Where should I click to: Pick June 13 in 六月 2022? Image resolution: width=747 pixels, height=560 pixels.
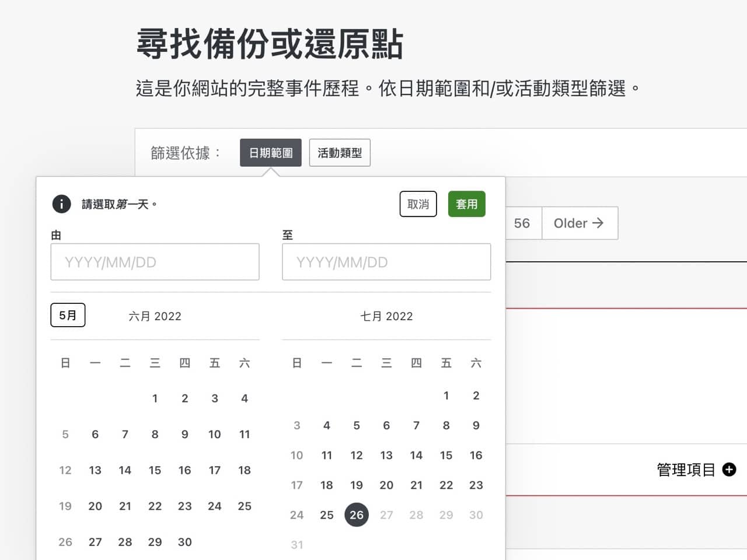(x=95, y=470)
